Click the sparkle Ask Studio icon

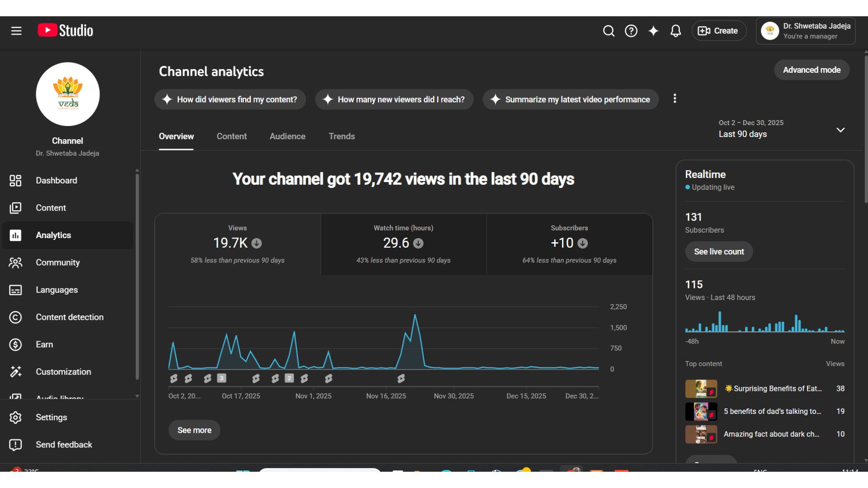[653, 31]
